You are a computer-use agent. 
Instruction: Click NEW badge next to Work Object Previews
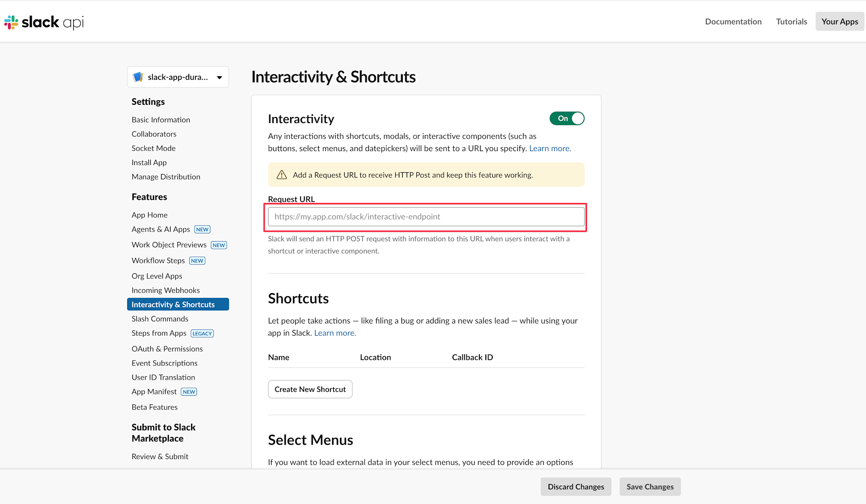[x=219, y=245]
